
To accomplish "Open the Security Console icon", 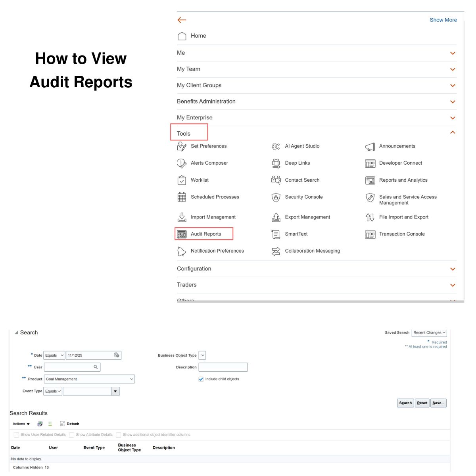I will coord(276,197).
